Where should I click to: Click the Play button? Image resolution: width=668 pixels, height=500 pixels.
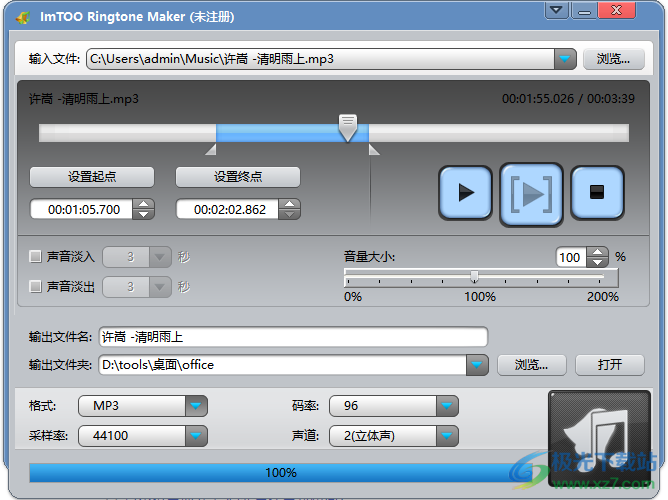coord(465,193)
